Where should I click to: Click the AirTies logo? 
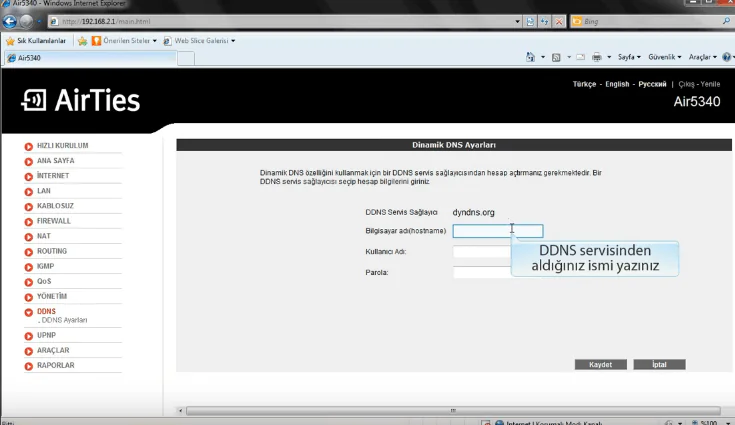point(81,100)
